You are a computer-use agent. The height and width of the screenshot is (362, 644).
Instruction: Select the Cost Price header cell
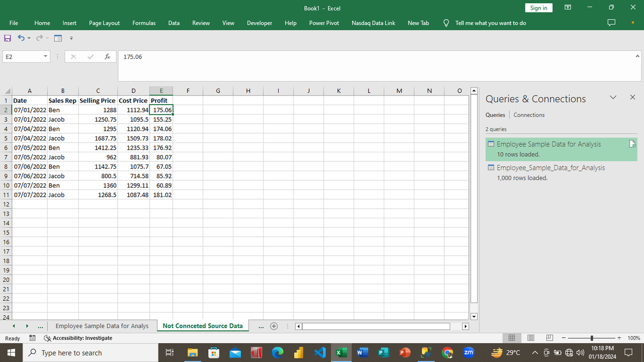point(134,100)
